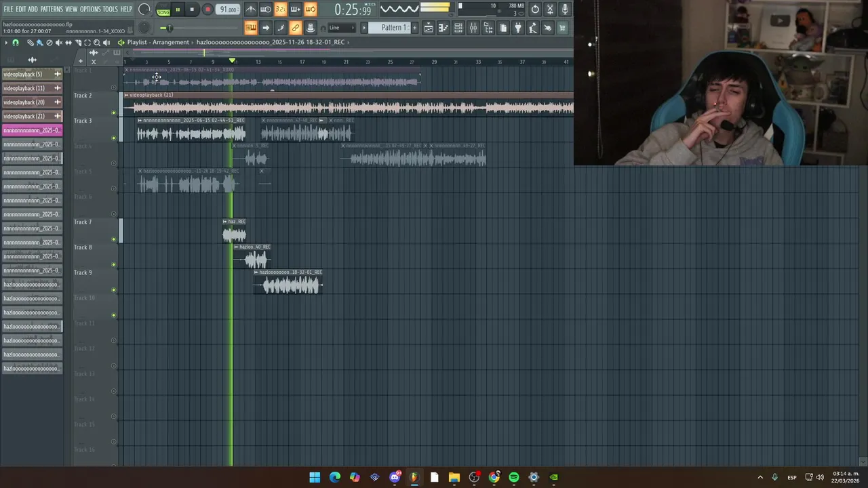Open the Pattern 1 selector
This screenshot has height=488, width=868.
pyautogui.click(x=391, y=28)
